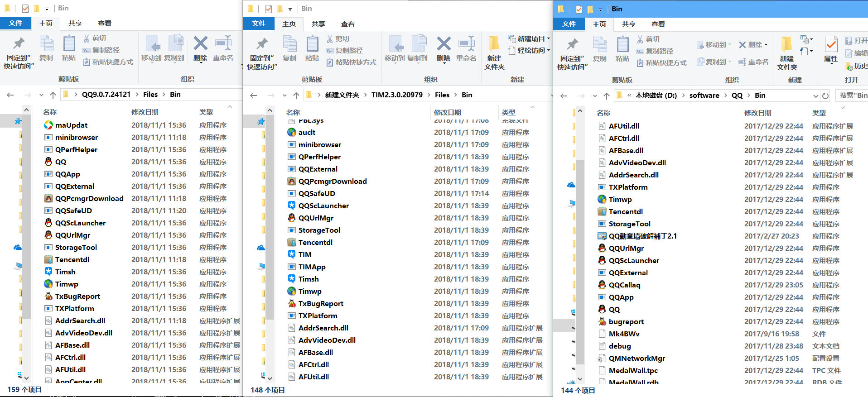
Task: Open recent locations dropdown in left window
Action: point(41,95)
